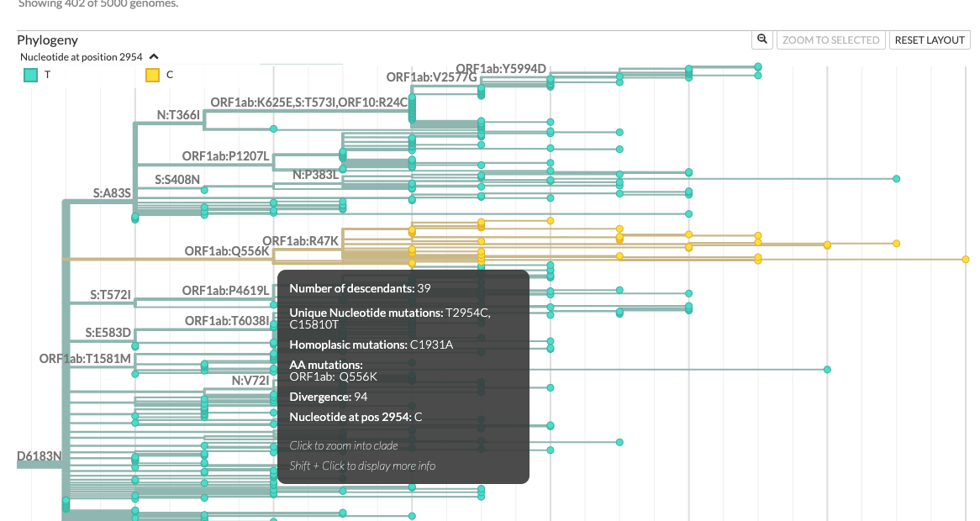
Task: Toggle the yellow C legend swatch
Action: (x=152, y=75)
